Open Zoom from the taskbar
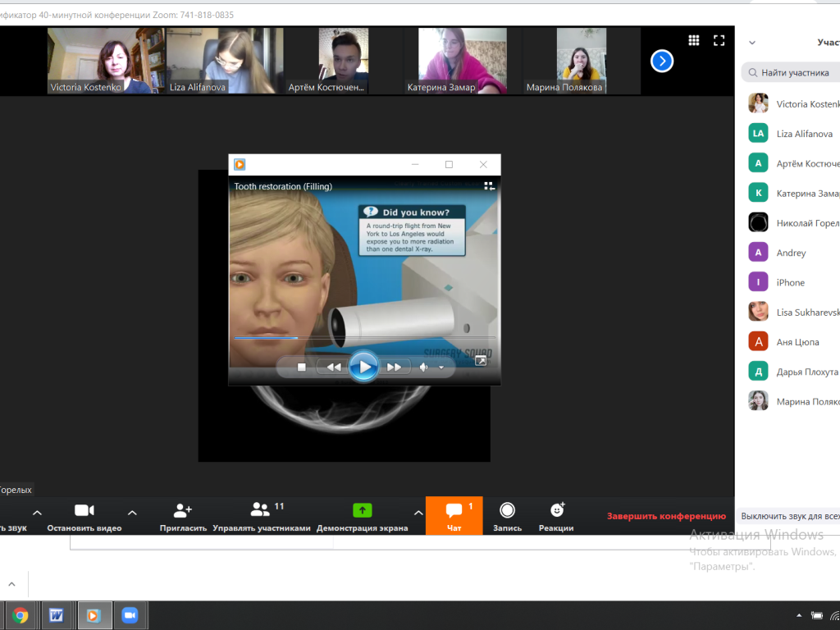The width and height of the screenshot is (840, 630). [130, 615]
